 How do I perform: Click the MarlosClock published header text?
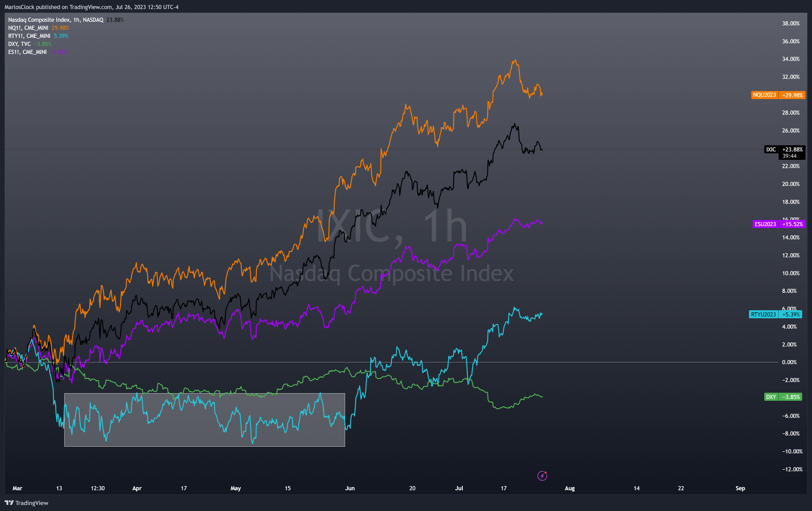coord(91,7)
